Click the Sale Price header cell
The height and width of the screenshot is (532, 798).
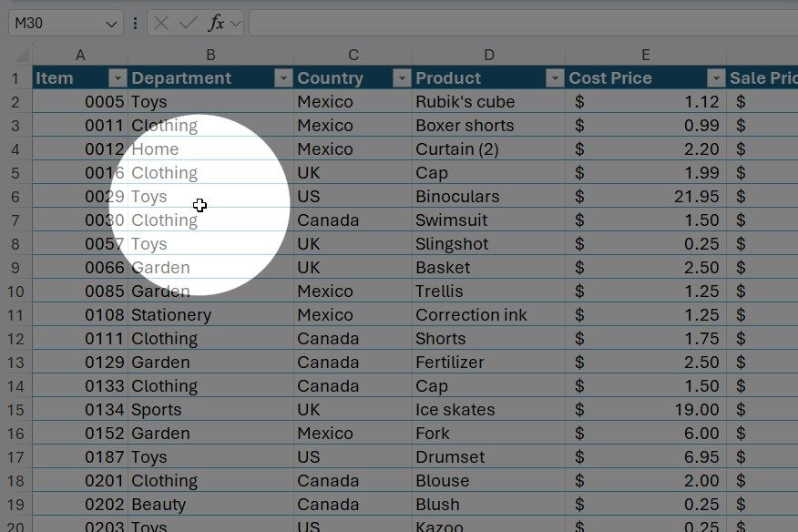[762, 78]
